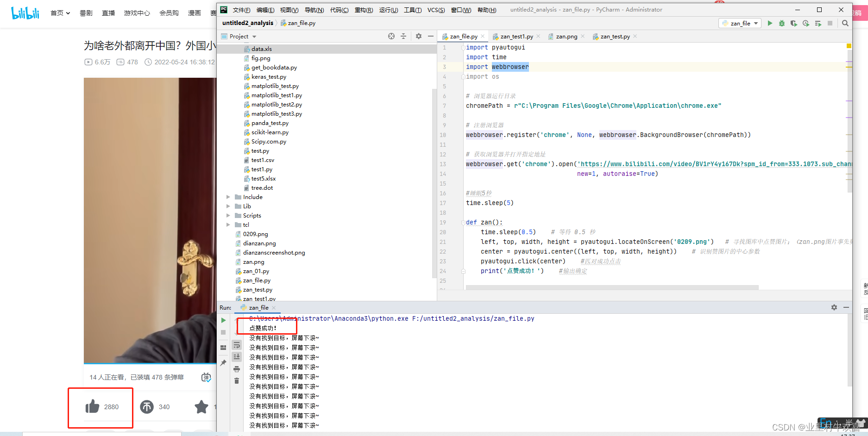
Task: Open the 视图(V) menu
Action: click(x=289, y=10)
